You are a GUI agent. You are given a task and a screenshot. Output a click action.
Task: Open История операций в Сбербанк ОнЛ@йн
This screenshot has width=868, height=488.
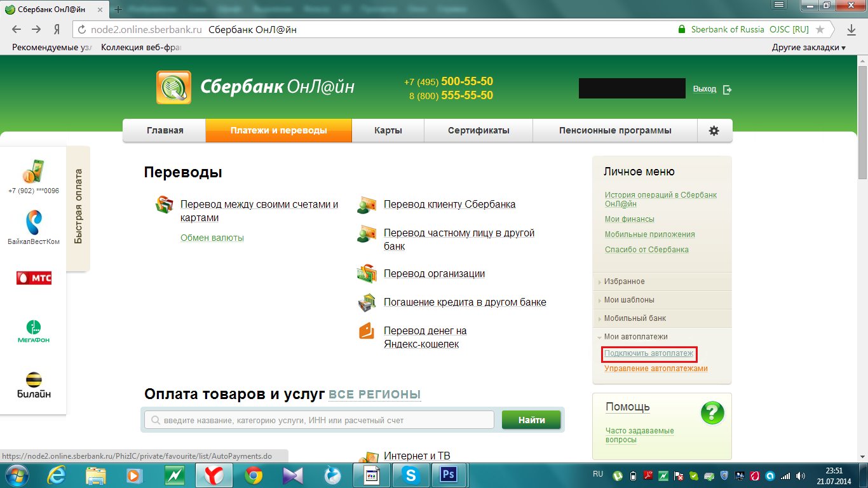coord(661,200)
